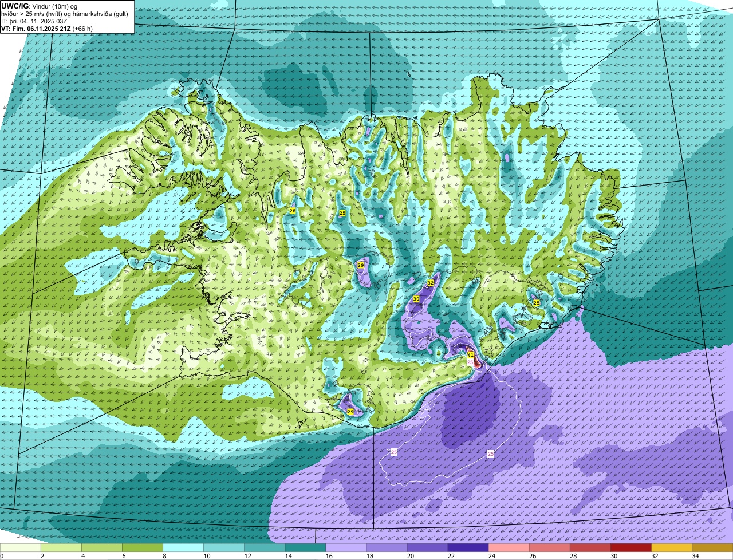Click the color scale tick value 20
This screenshot has width=733, height=560.
coord(409,556)
